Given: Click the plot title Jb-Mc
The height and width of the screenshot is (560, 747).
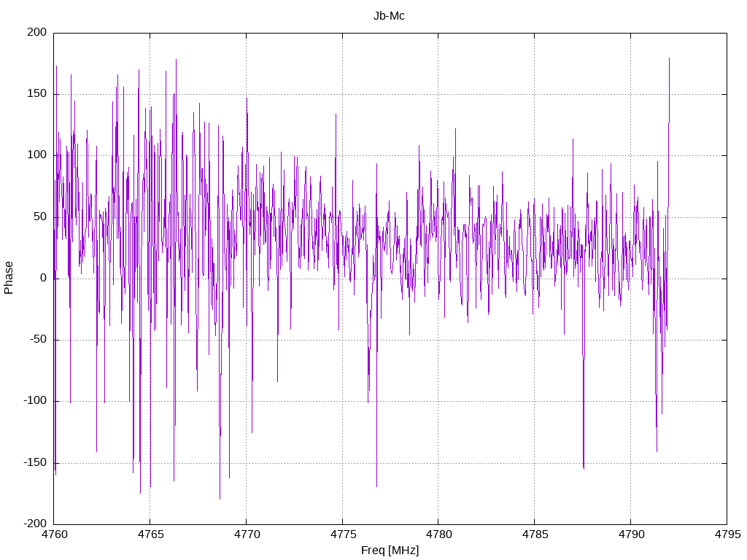Looking at the screenshot, I should coord(389,16).
